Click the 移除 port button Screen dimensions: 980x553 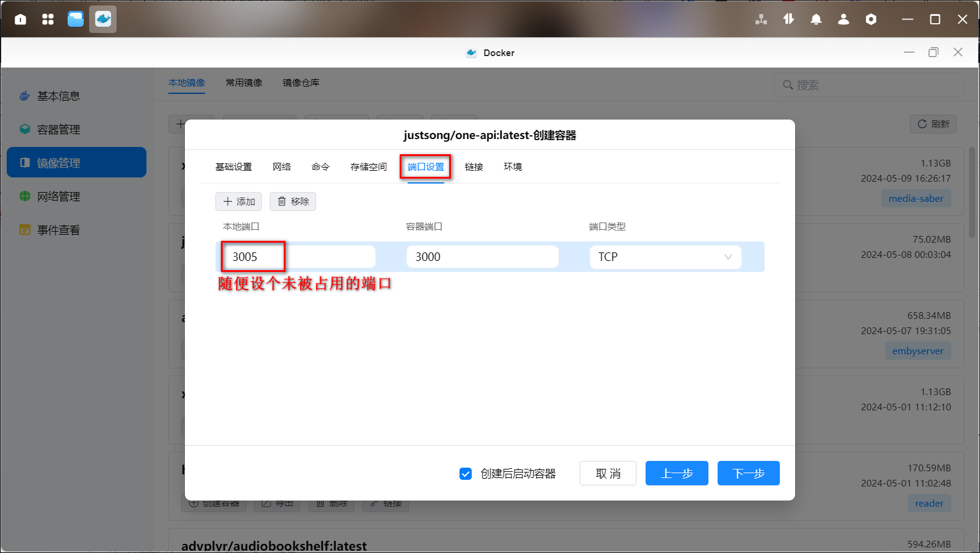293,202
